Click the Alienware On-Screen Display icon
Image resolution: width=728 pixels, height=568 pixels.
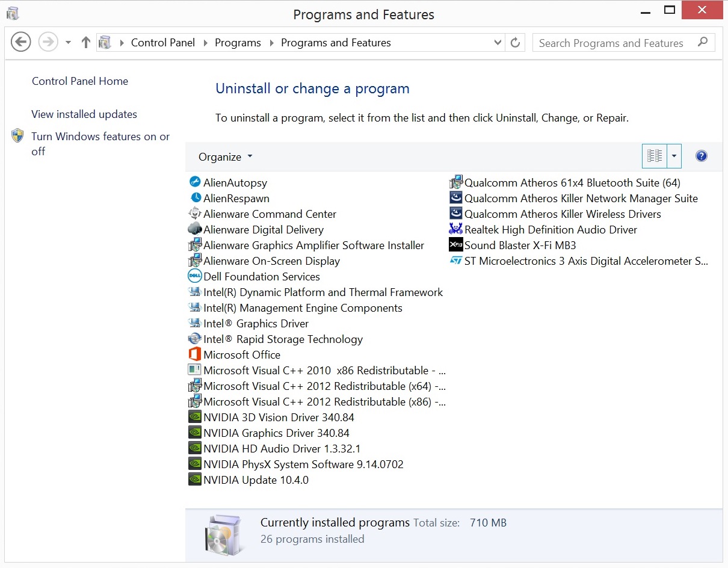(x=194, y=261)
